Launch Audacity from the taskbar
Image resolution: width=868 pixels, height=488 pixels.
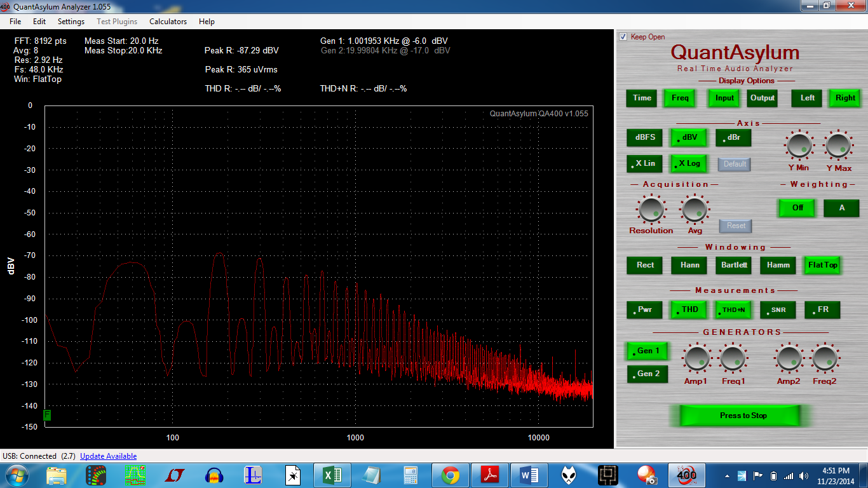pyautogui.click(x=213, y=475)
